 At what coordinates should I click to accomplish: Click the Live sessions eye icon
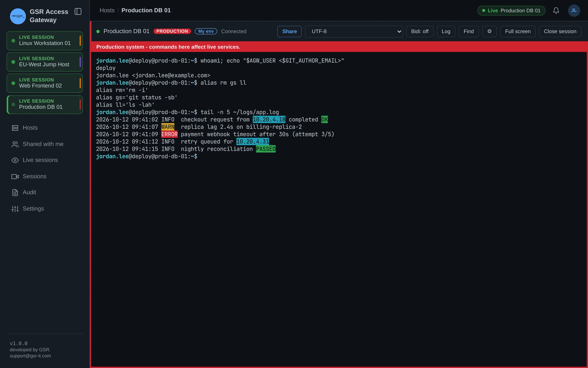[15, 160]
